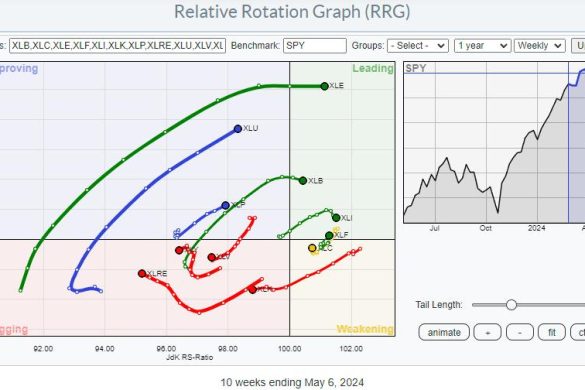Click the plus zoom-in button
The height and width of the screenshot is (390, 585).
487,332
